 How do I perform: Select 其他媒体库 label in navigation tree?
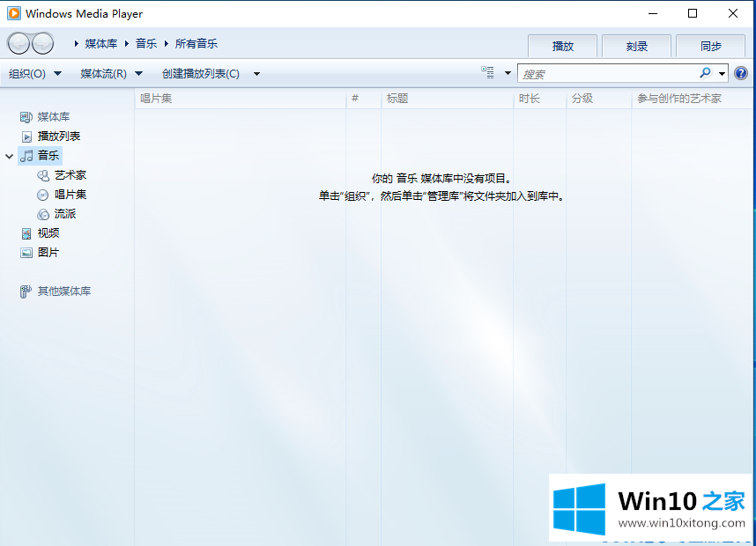(64, 291)
